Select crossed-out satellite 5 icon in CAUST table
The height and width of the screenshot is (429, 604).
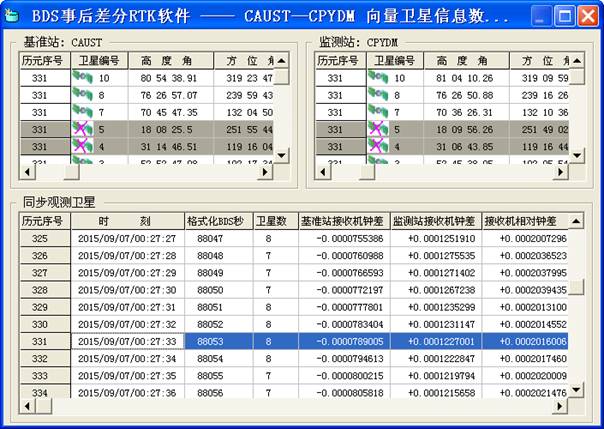coord(81,129)
